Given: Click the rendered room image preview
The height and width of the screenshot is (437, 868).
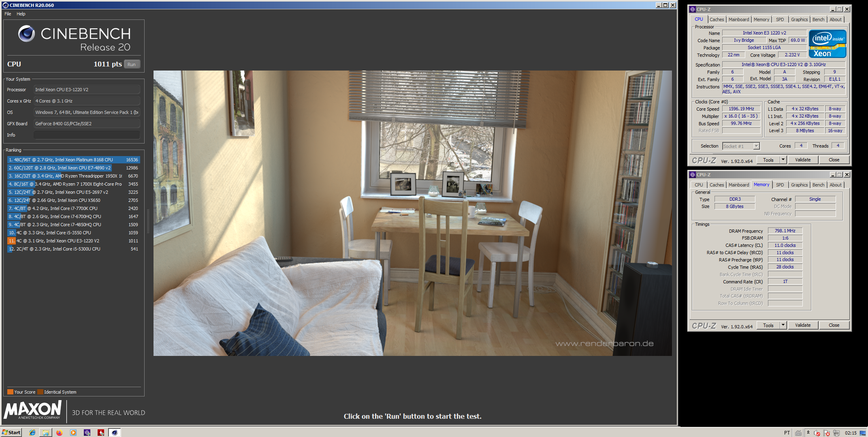Looking at the screenshot, I should (412, 213).
